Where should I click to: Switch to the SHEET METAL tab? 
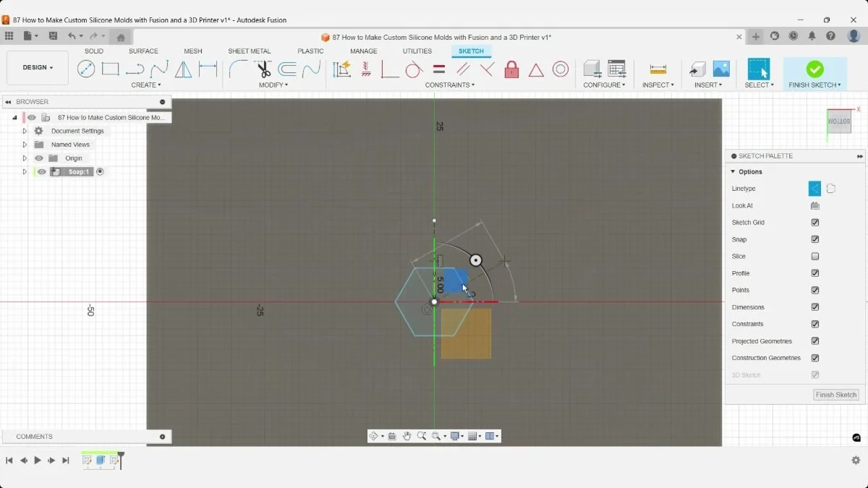[250, 51]
